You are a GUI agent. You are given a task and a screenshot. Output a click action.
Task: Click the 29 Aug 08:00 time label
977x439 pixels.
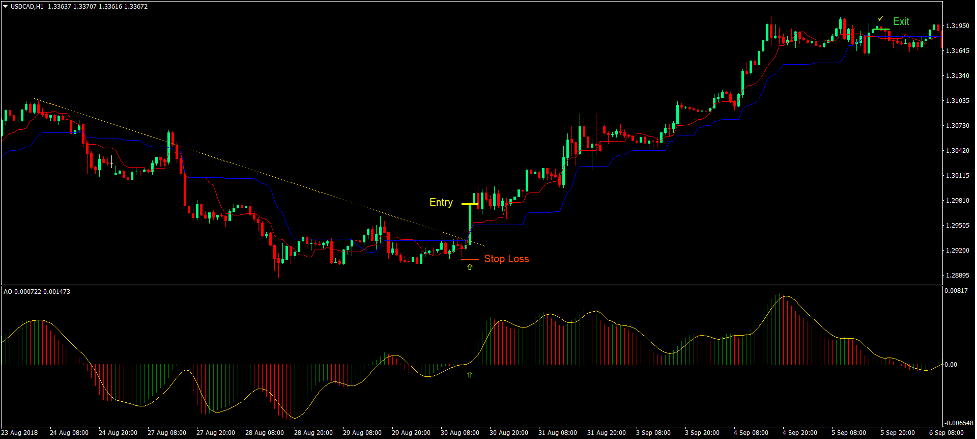[362, 432]
